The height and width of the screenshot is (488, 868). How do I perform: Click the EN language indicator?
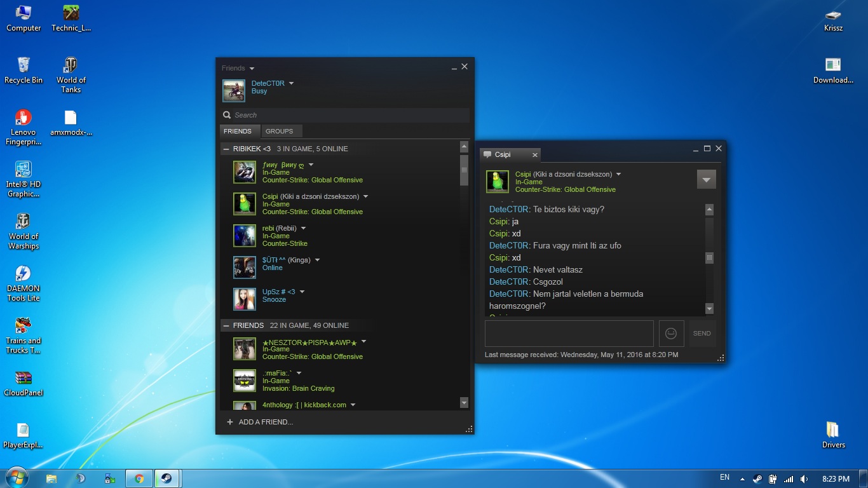[724, 478]
